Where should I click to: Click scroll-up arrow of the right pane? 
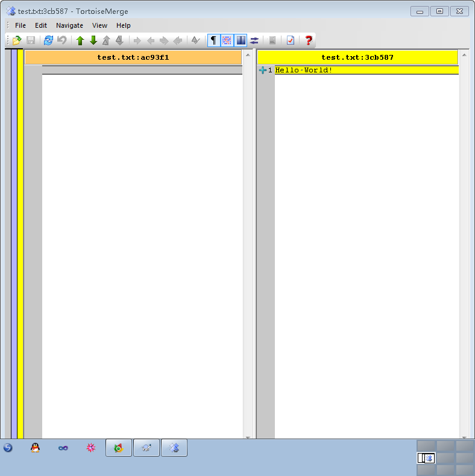[464, 55]
